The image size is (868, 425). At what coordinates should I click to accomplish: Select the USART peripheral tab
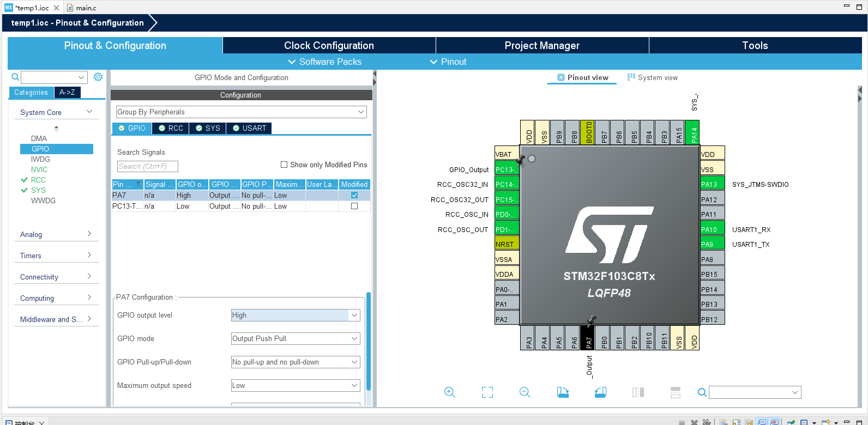(x=249, y=128)
